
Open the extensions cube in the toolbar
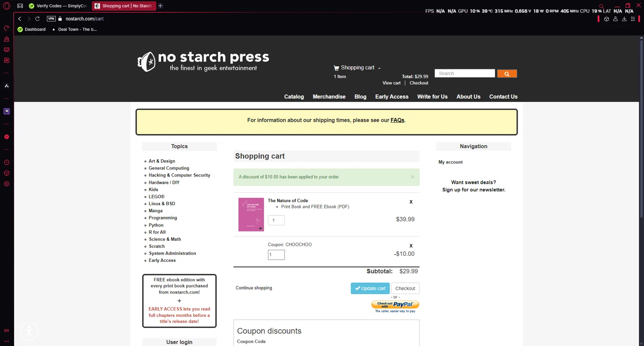pyautogui.click(x=606, y=19)
